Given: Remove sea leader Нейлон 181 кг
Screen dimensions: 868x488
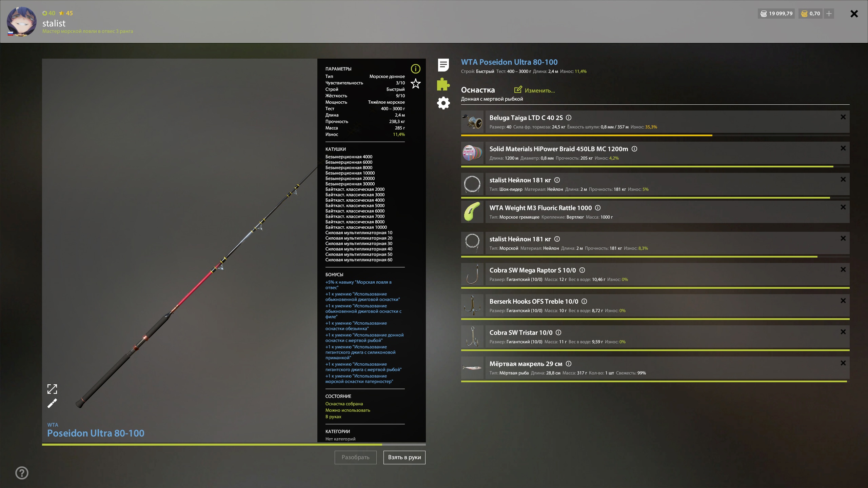Looking at the screenshot, I should coord(843,238).
